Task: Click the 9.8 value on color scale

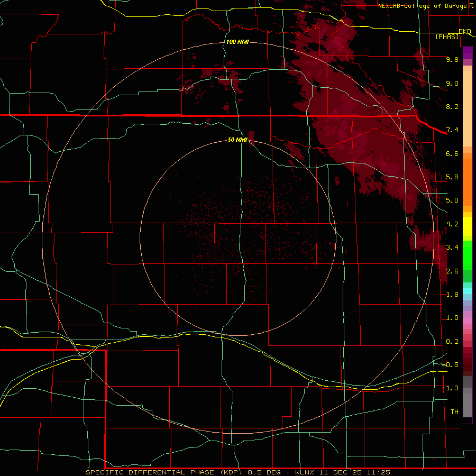Action: [452, 59]
